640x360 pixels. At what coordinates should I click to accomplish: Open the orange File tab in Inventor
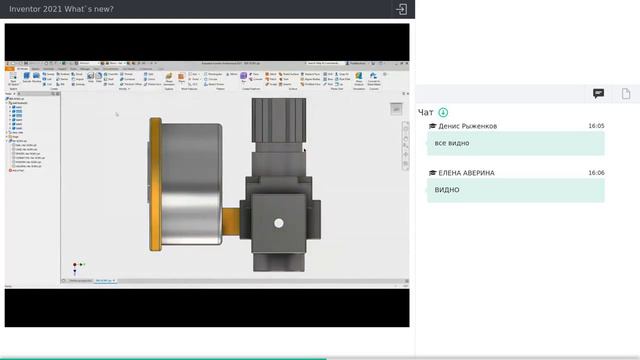click(x=10, y=69)
